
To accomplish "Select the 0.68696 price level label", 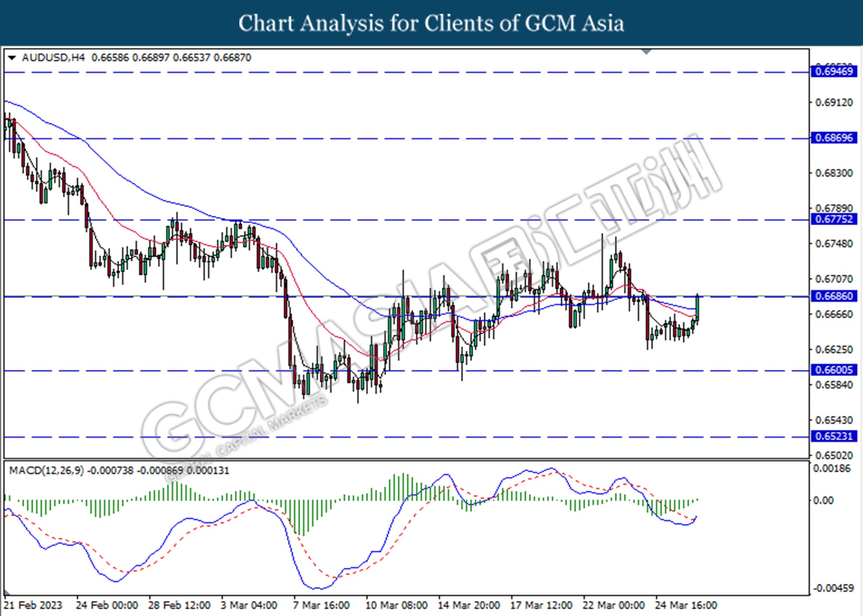I will tap(834, 138).
